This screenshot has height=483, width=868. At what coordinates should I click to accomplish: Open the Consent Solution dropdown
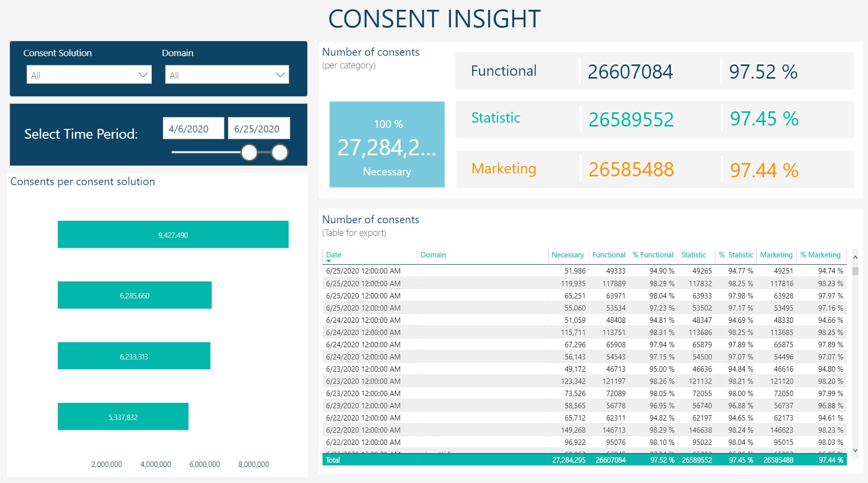click(x=89, y=75)
